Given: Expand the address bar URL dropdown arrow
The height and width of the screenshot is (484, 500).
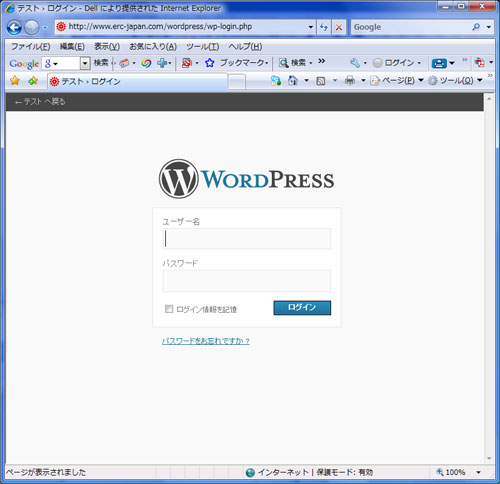Looking at the screenshot, I should coord(311,27).
